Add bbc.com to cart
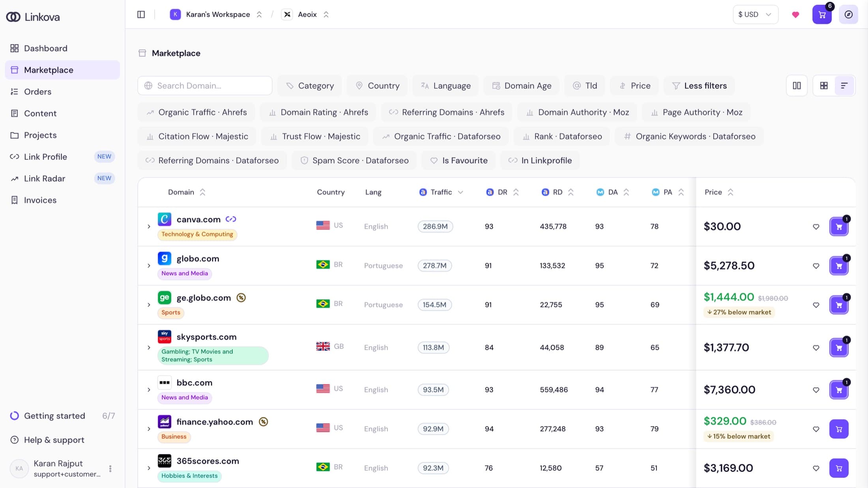This screenshot has height=488, width=868. tap(839, 390)
